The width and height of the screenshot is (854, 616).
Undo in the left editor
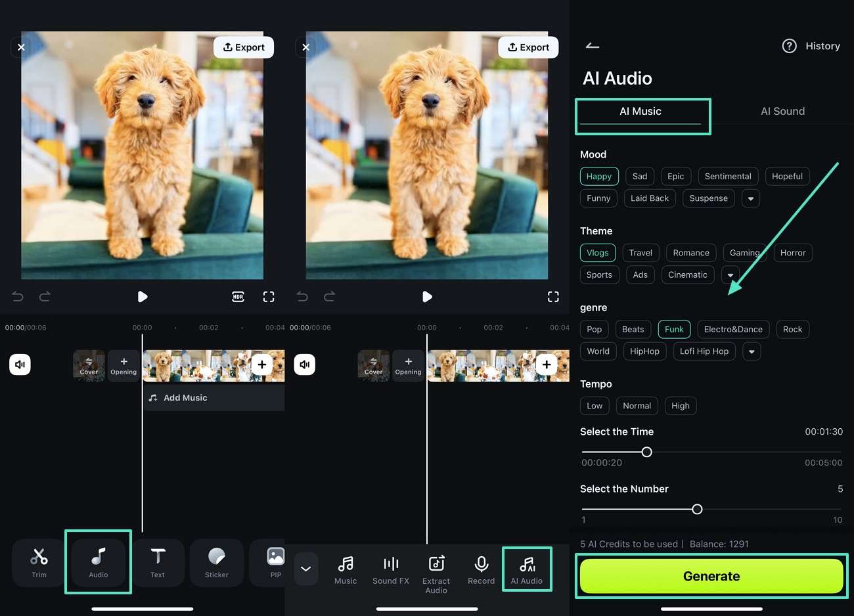point(18,297)
